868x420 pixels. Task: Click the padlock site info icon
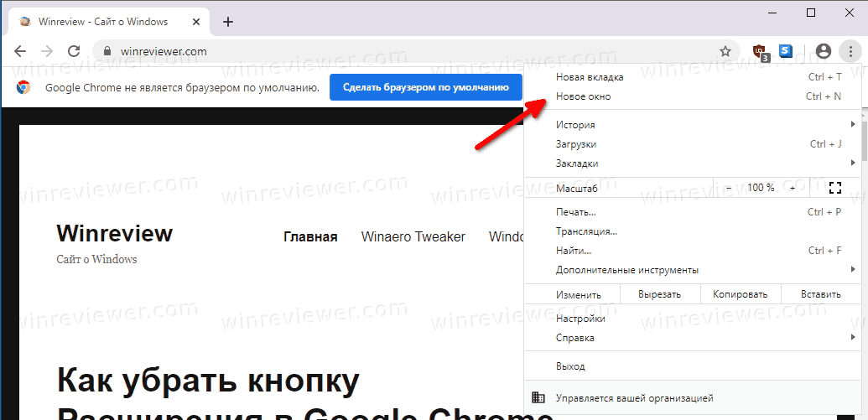[x=107, y=51]
